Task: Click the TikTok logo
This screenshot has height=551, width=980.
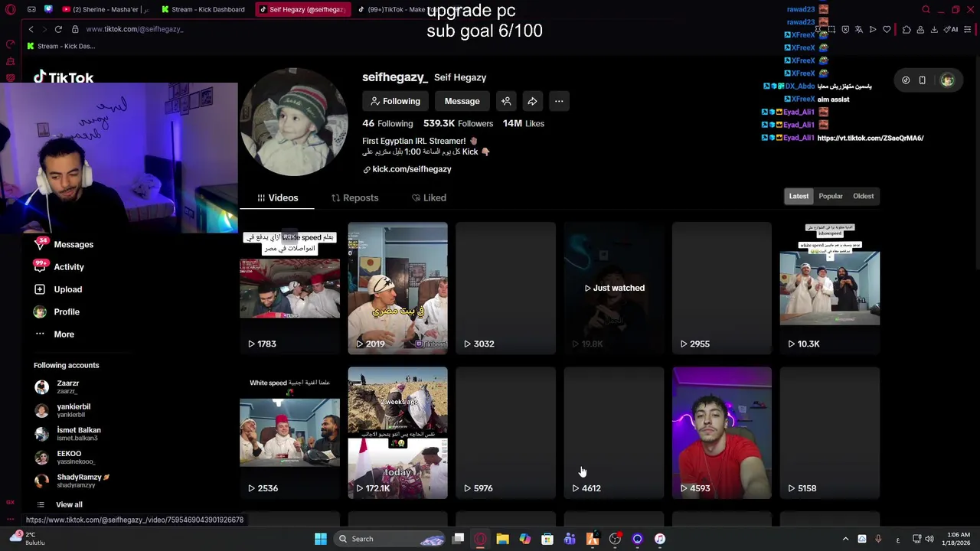Action: pos(64,77)
